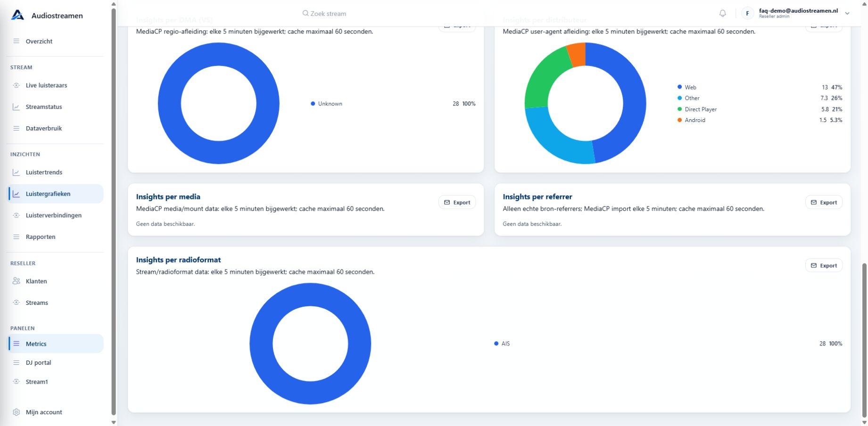The height and width of the screenshot is (426, 868).
Task: Select the DJ portal panel
Action: (56, 363)
